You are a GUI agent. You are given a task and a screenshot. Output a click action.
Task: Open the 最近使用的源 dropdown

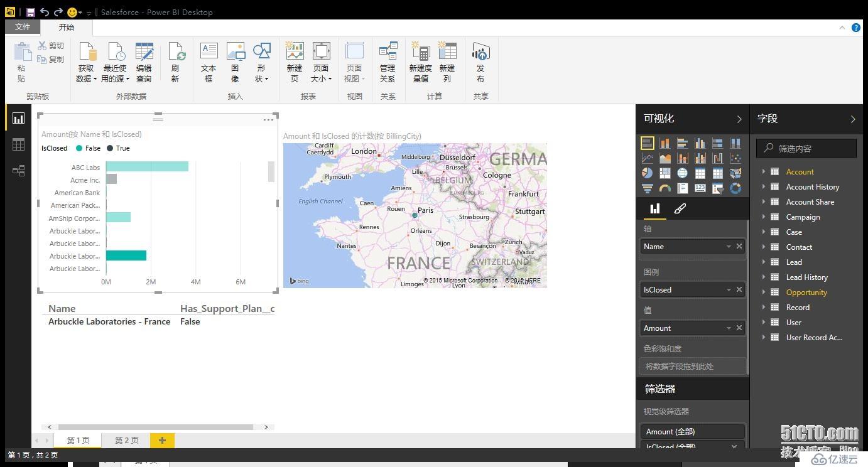[x=115, y=62]
